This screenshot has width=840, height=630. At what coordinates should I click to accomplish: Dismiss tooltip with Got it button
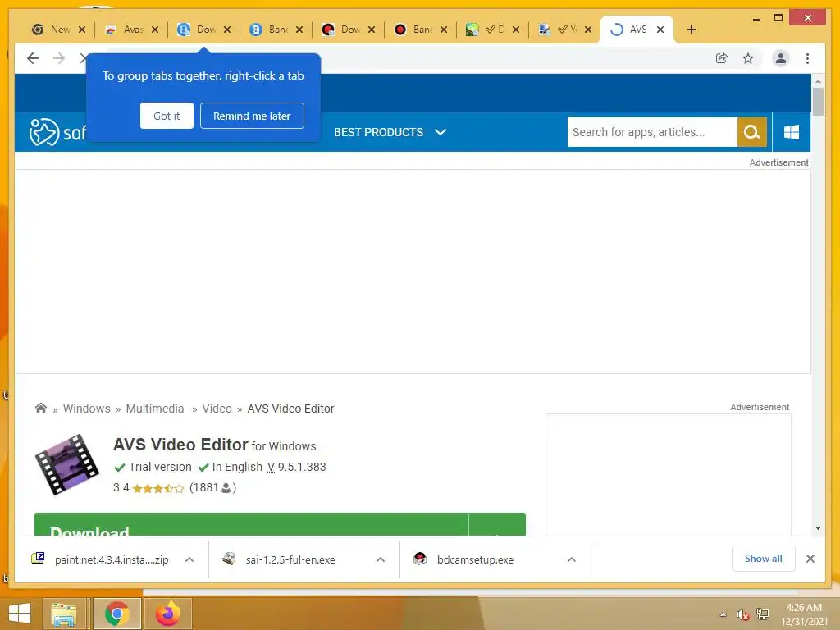click(167, 116)
